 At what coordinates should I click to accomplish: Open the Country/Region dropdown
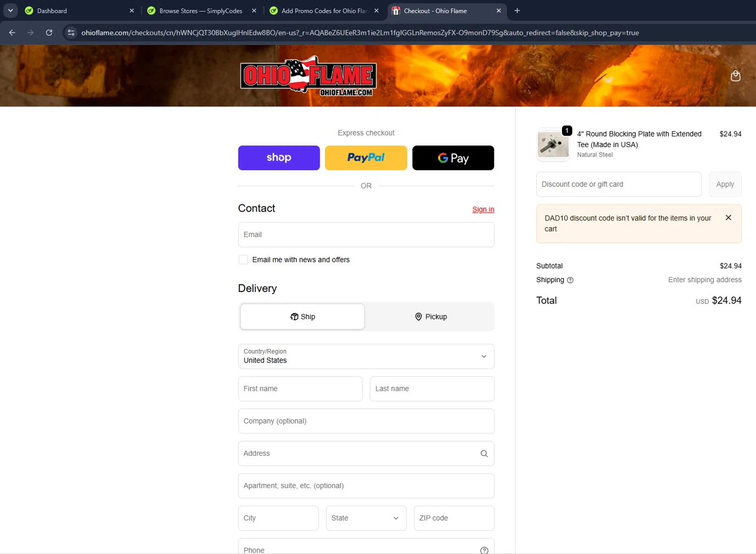[366, 357]
